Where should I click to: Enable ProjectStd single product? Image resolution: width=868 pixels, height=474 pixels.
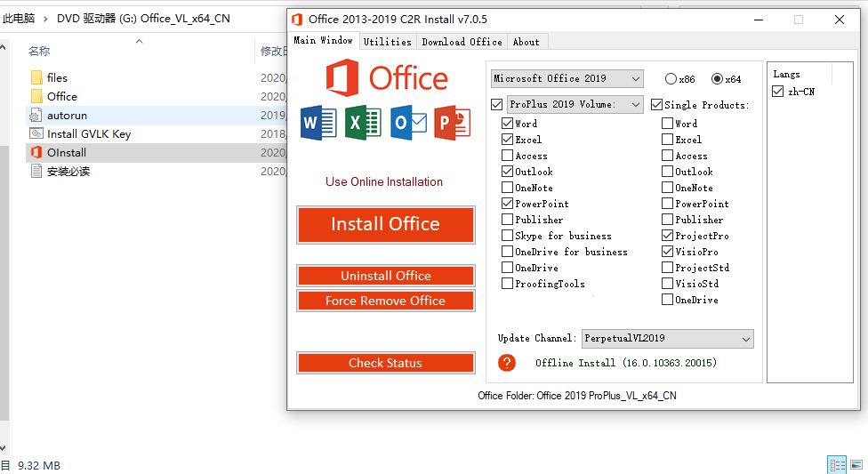click(668, 268)
